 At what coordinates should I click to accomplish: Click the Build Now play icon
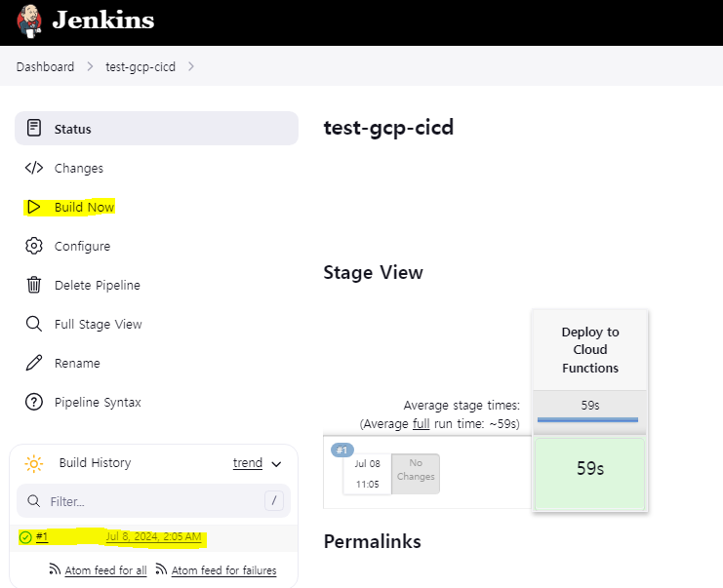(33, 207)
